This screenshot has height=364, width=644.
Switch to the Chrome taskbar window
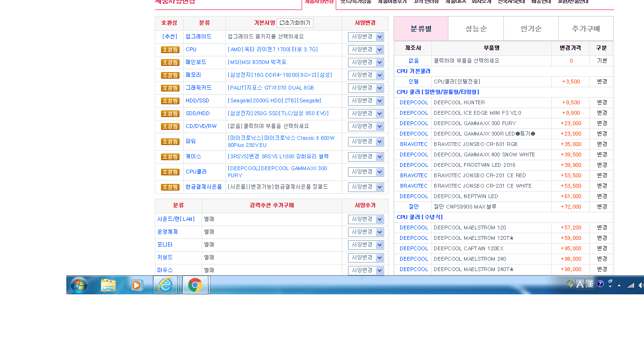tap(195, 285)
